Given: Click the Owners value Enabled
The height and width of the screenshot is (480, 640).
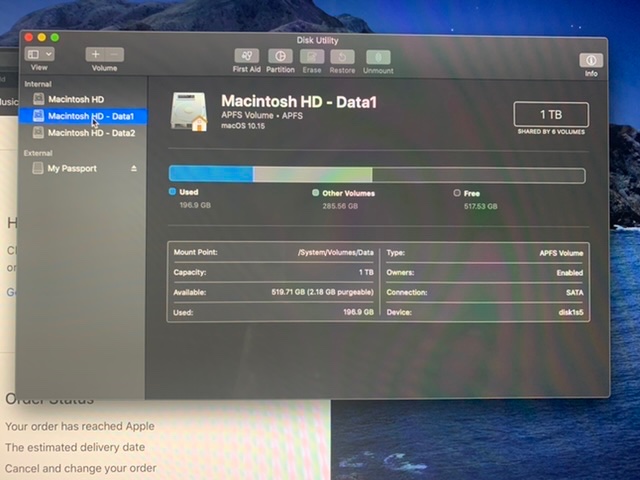Looking at the screenshot, I should pyautogui.click(x=570, y=273).
